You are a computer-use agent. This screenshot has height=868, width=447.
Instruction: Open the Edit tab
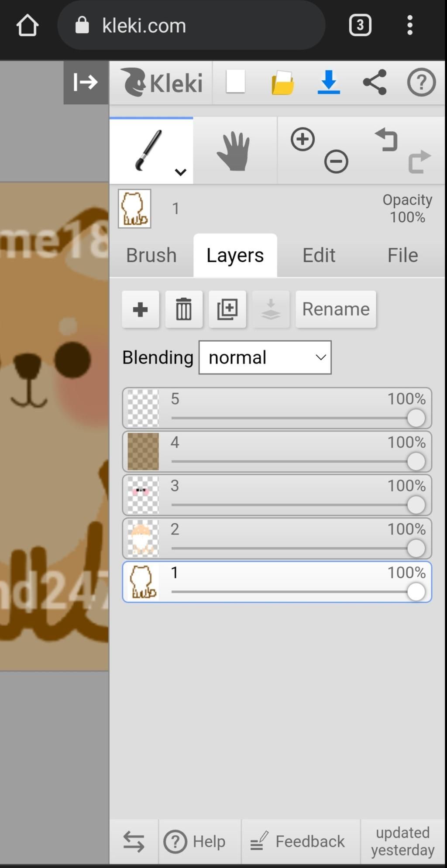click(319, 255)
